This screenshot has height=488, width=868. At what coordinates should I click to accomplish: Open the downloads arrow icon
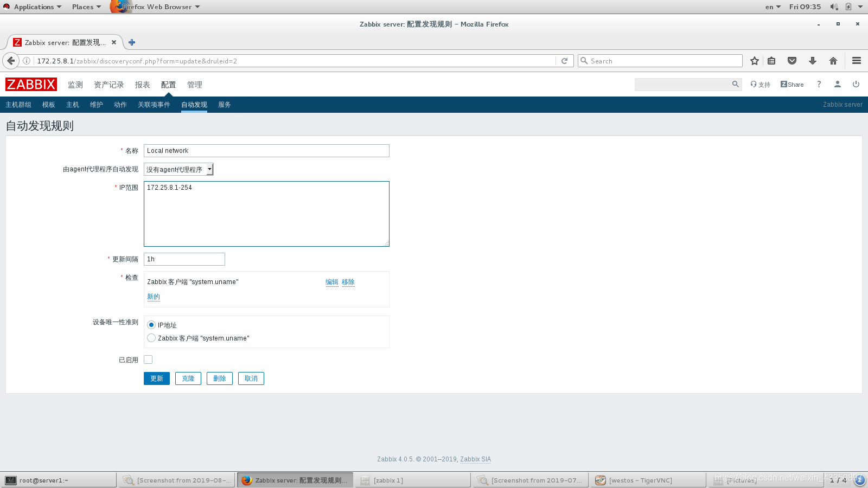point(813,61)
